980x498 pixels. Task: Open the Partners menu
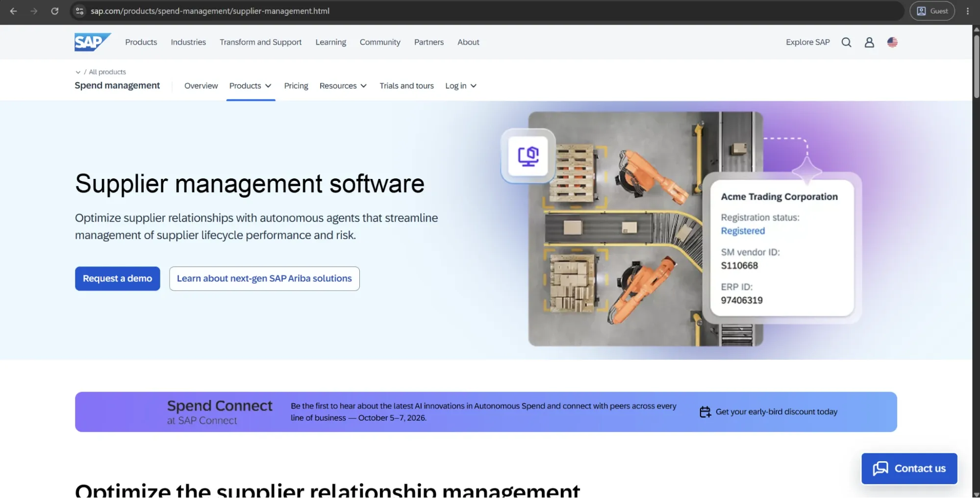429,42
